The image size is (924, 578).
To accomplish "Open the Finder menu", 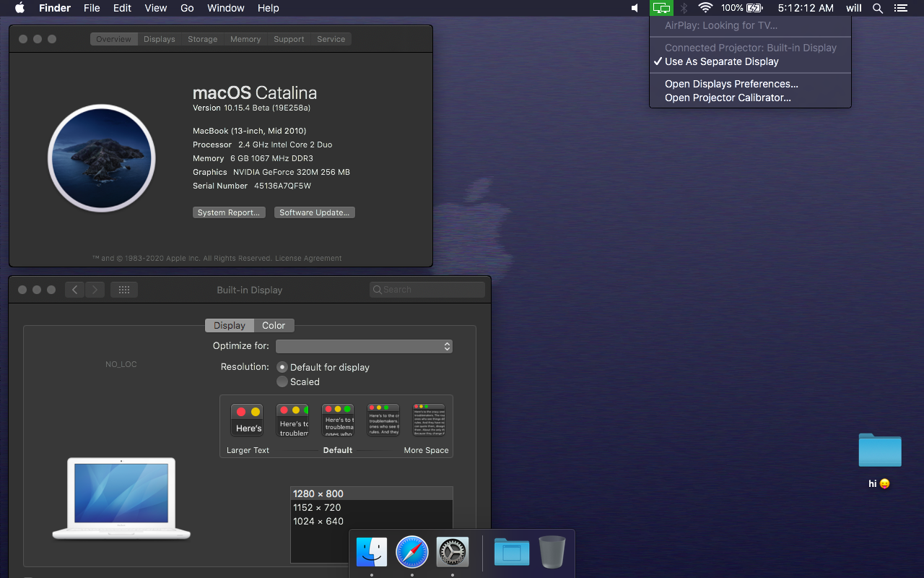I will (x=55, y=8).
